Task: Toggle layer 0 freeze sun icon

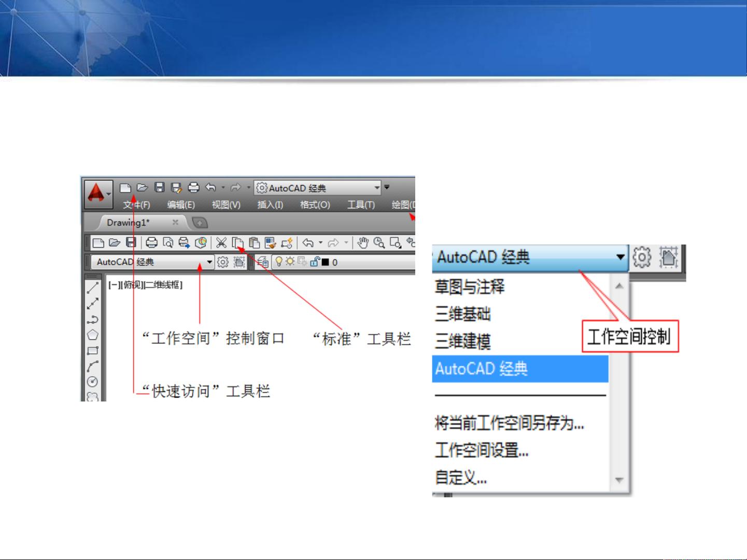Action: (x=290, y=262)
